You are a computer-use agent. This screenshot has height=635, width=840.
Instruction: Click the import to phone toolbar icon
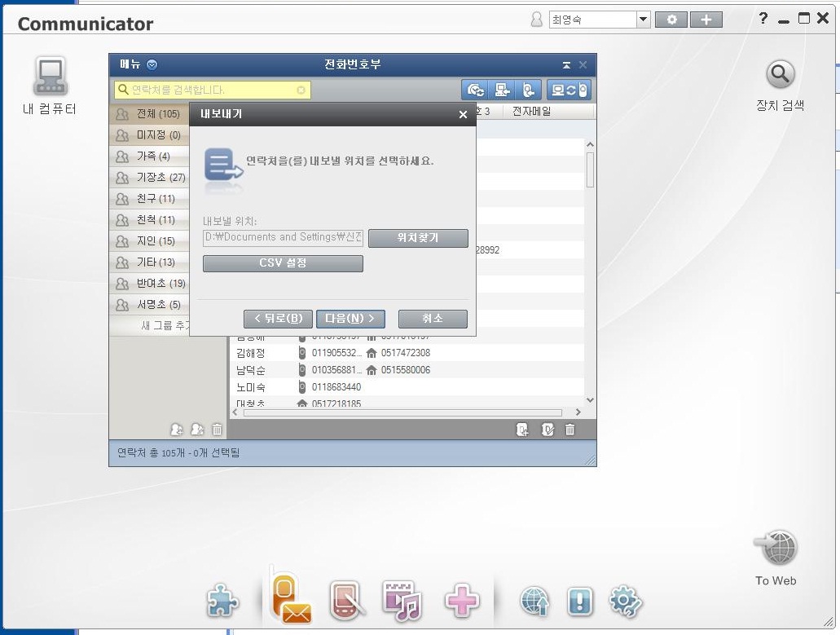[x=528, y=90]
